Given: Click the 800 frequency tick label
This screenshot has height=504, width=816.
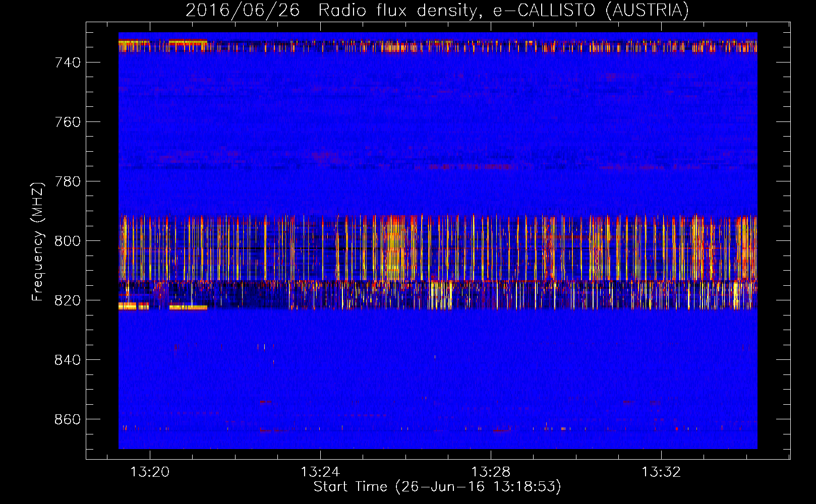Looking at the screenshot, I should 68,241.
